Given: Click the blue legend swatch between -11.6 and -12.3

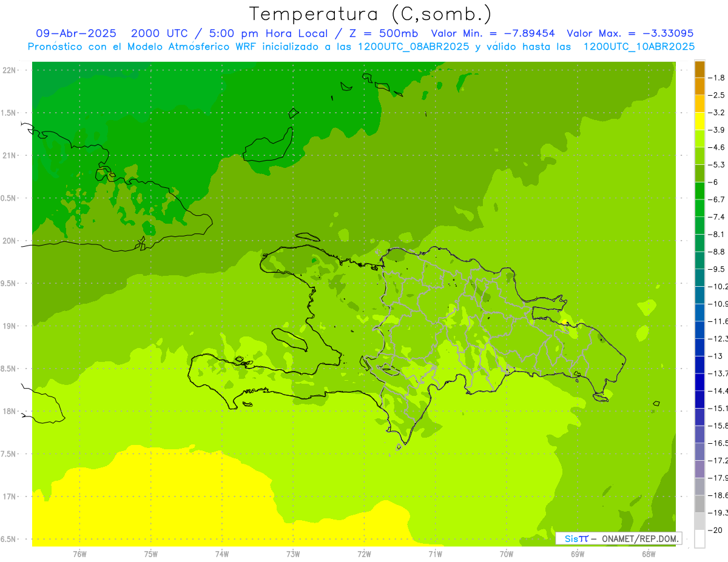Looking at the screenshot, I should point(699,330).
